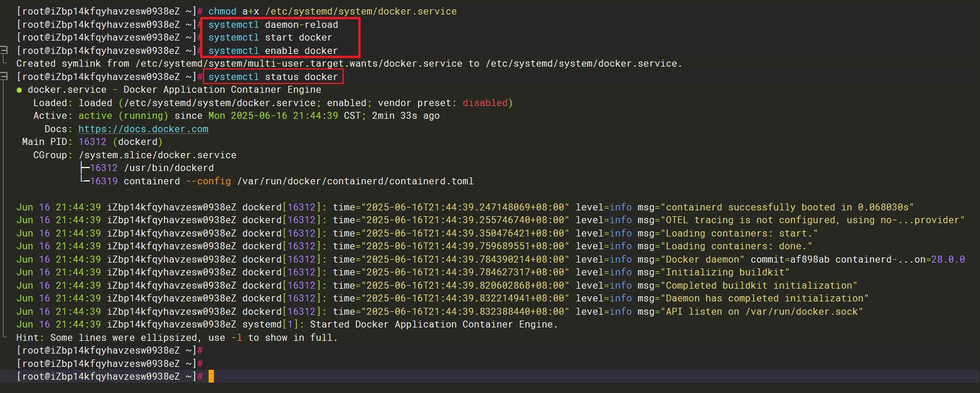
Task: Click the '/usr/bin/dockerd' process entry
Action: (169, 168)
